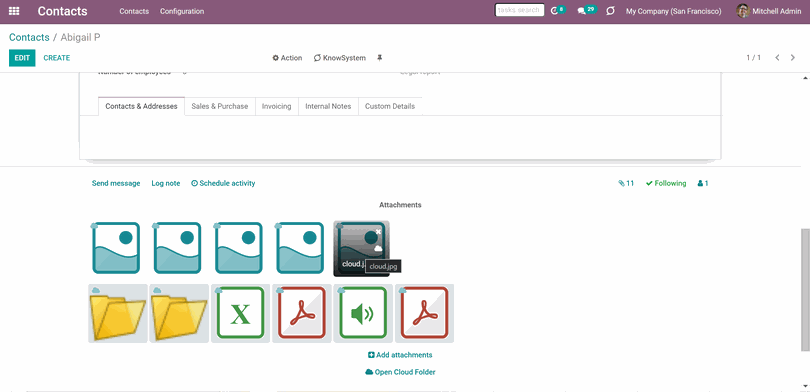Click Log note in the chatter

coord(166,183)
